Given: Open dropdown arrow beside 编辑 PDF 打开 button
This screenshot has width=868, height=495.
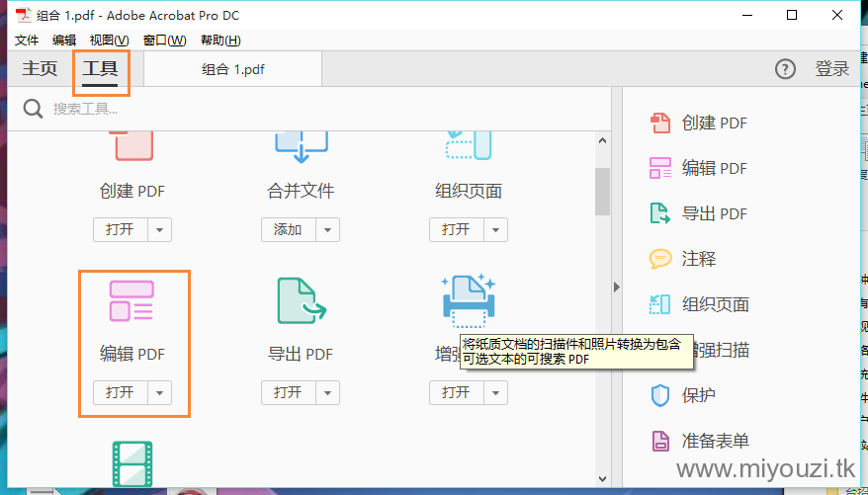Looking at the screenshot, I should pos(159,392).
